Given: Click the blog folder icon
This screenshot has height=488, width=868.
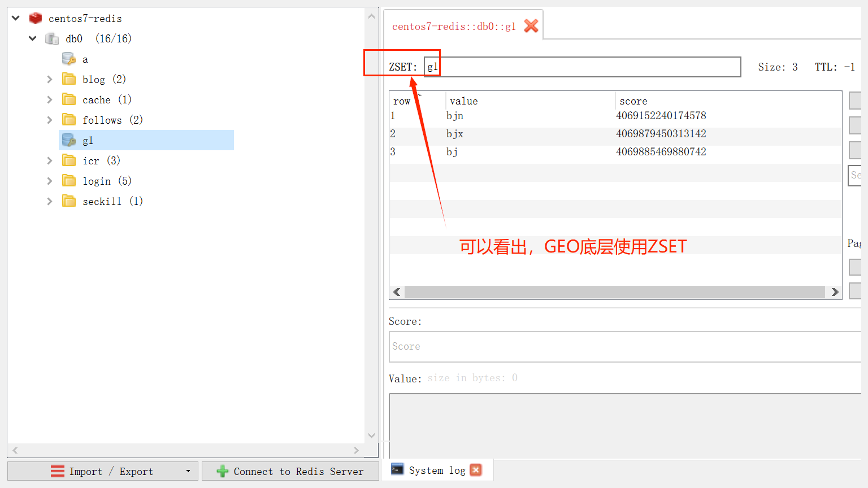Looking at the screenshot, I should (x=69, y=79).
